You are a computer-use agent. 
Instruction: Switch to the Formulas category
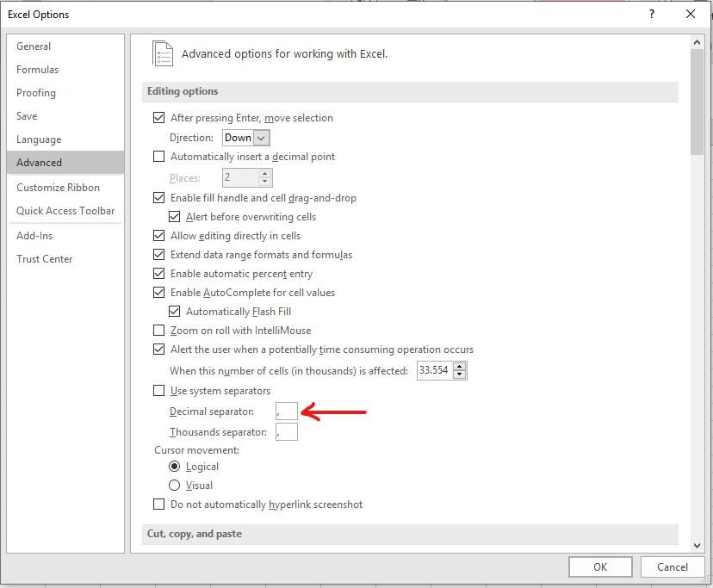[37, 69]
